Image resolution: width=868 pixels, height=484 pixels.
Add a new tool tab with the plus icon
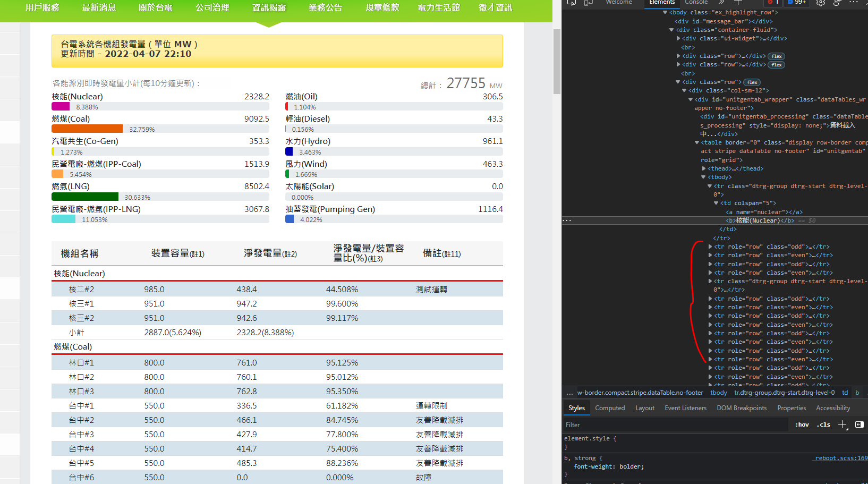[738, 3]
